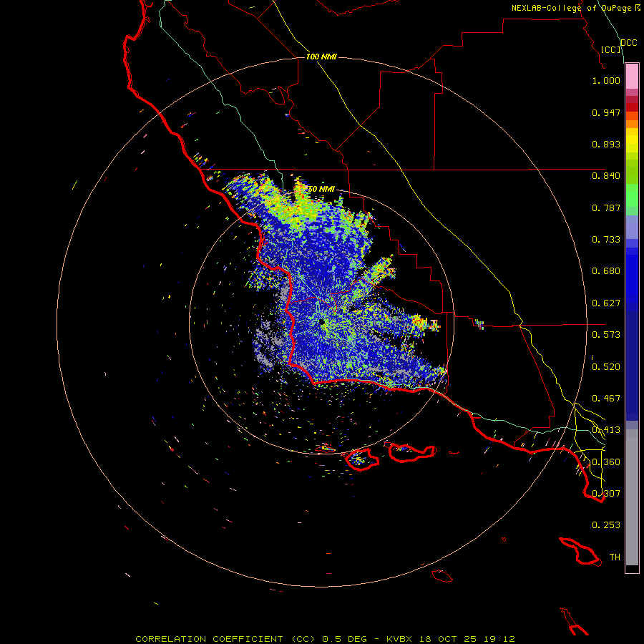Click the Correlation Coefficient caption at bottom
Image resolution: width=644 pixels, height=644 pixels.
click(x=325, y=639)
